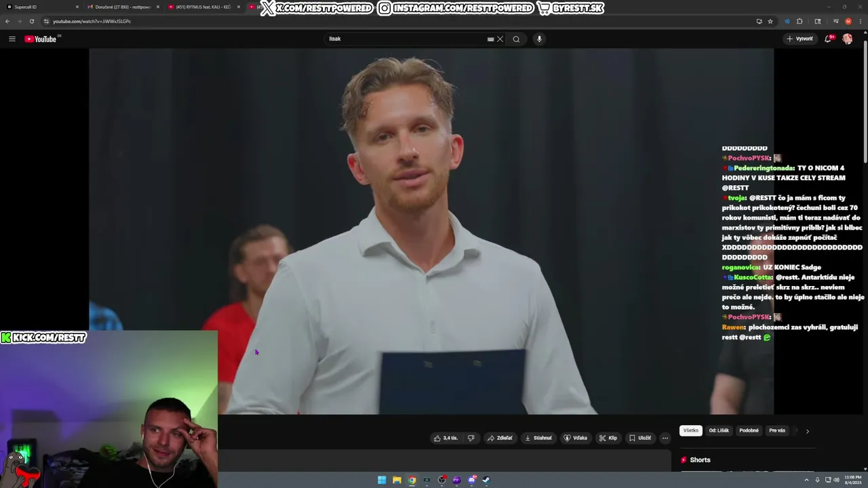
Task: Start voice search with the microphone icon
Action: point(539,39)
